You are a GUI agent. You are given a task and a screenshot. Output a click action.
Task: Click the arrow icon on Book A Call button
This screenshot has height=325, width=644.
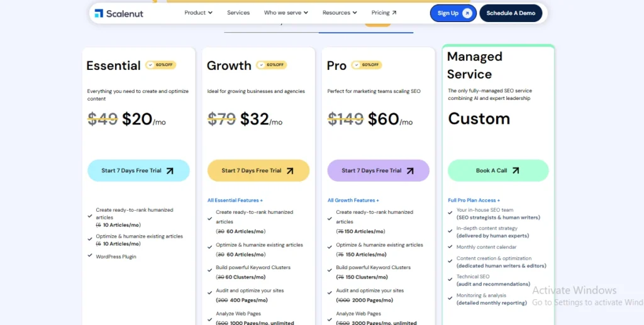tap(516, 170)
